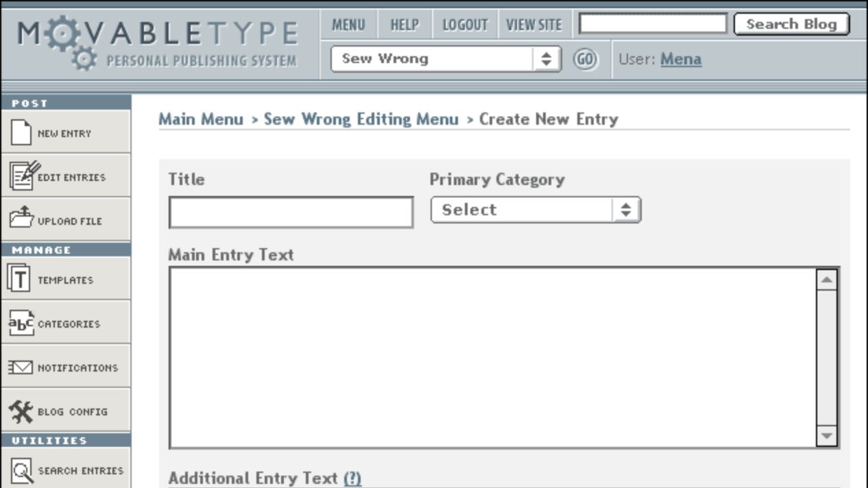The width and height of the screenshot is (868, 488).
Task: Click LOGOUT in the top bar
Action: click(x=465, y=25)
